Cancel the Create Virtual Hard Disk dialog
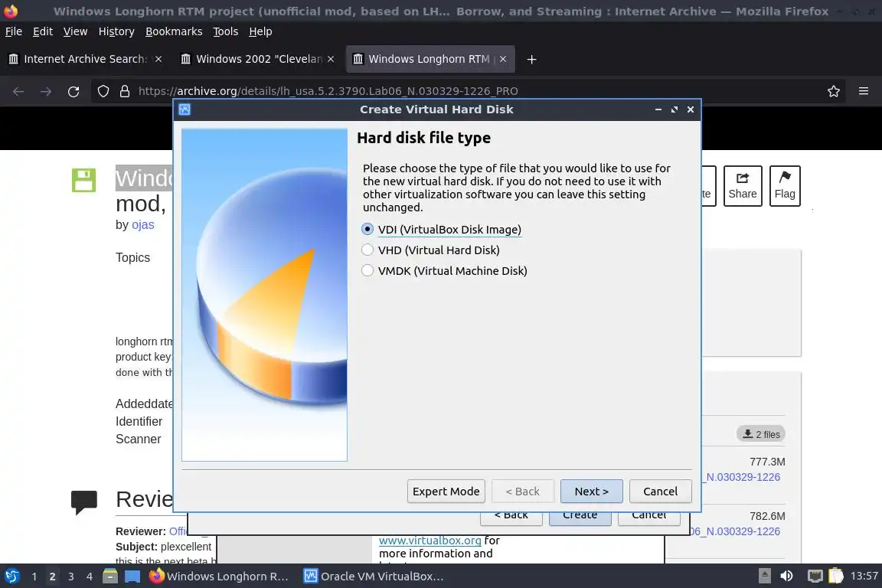The width and height of the screenshot is (882, 588). (x=661, y=492)
